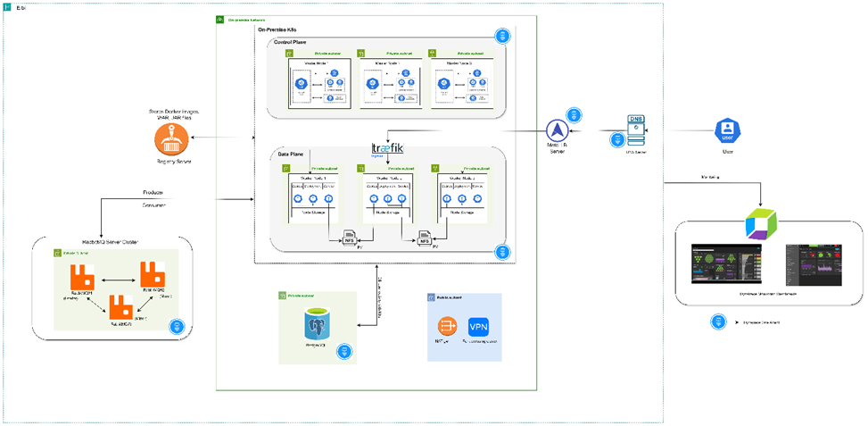Select the 'Producer' arrow label
This screenshot has height=426, width=868.
[x=153, y=193]
